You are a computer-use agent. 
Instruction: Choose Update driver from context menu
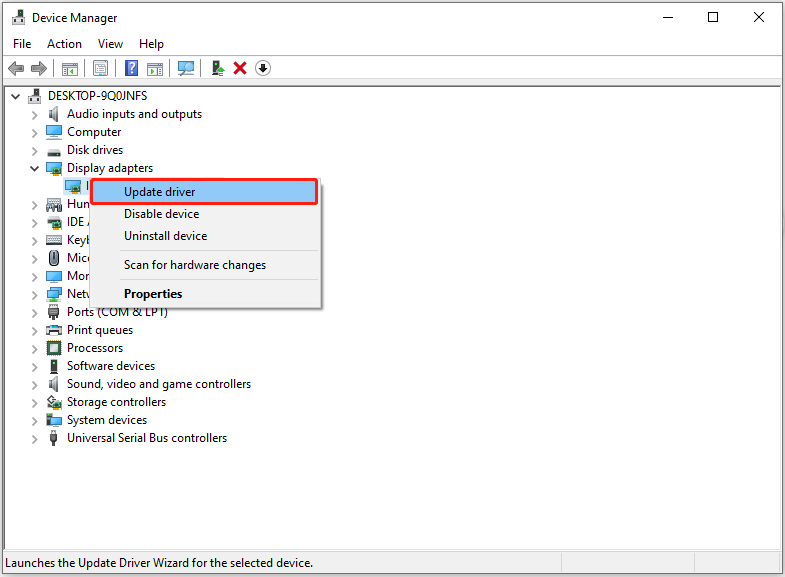click(x=160, y=192)
